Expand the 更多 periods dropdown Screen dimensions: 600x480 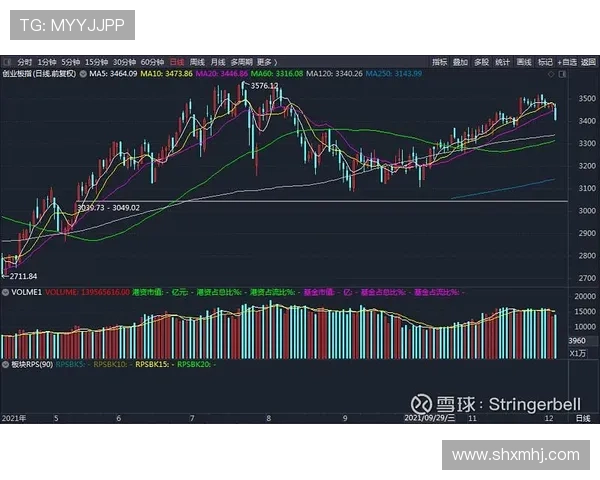click(266, 61)
